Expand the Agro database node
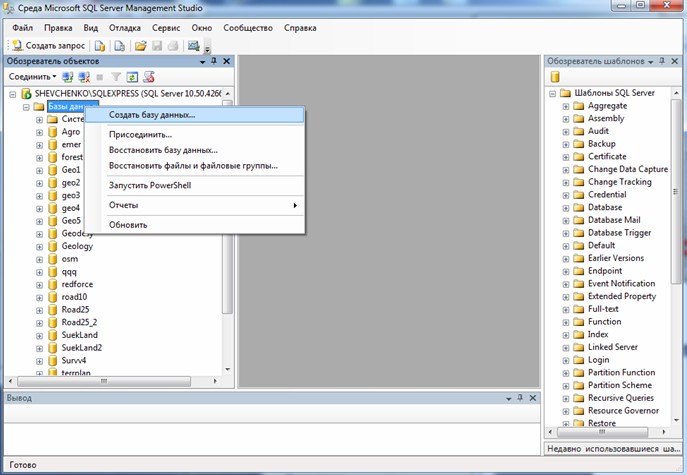Image resolution: width=687 pixels, height=475 pixels. [39, 132]
